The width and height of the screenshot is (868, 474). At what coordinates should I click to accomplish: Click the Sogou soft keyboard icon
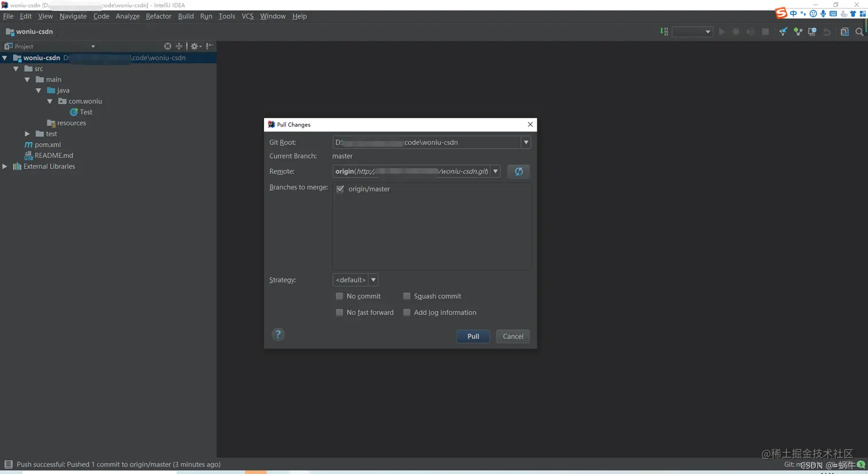pos(833,13)
